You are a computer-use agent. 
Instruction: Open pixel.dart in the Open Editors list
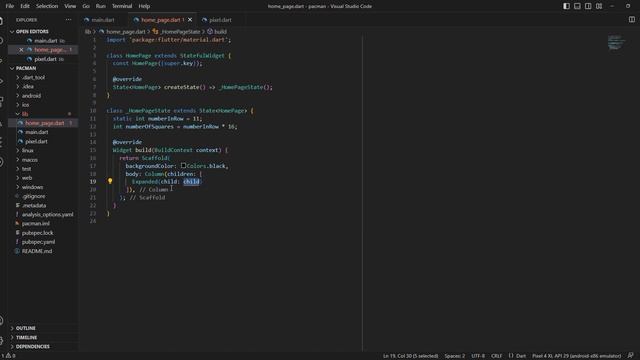pos(45,59)
